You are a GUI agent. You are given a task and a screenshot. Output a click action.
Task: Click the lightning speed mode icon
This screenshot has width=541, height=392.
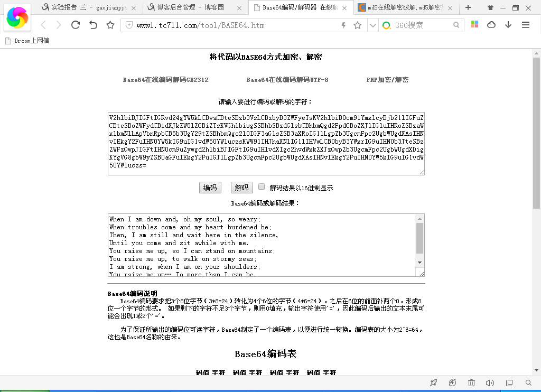pos(343,25)
